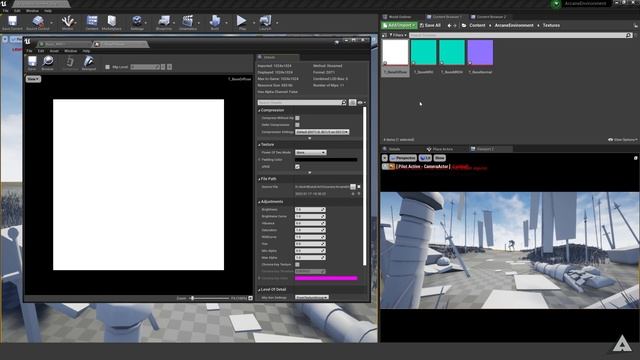The image size is (640, 360).
Task: Click Reimport in the texture editor toolbar
Action: coord(89,63)
